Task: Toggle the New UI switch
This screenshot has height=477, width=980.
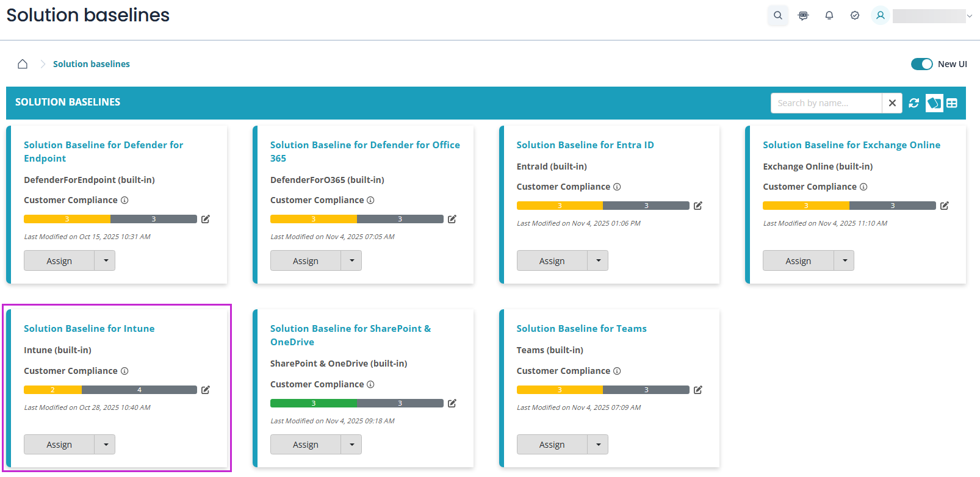Action: (x=921, y=64)
